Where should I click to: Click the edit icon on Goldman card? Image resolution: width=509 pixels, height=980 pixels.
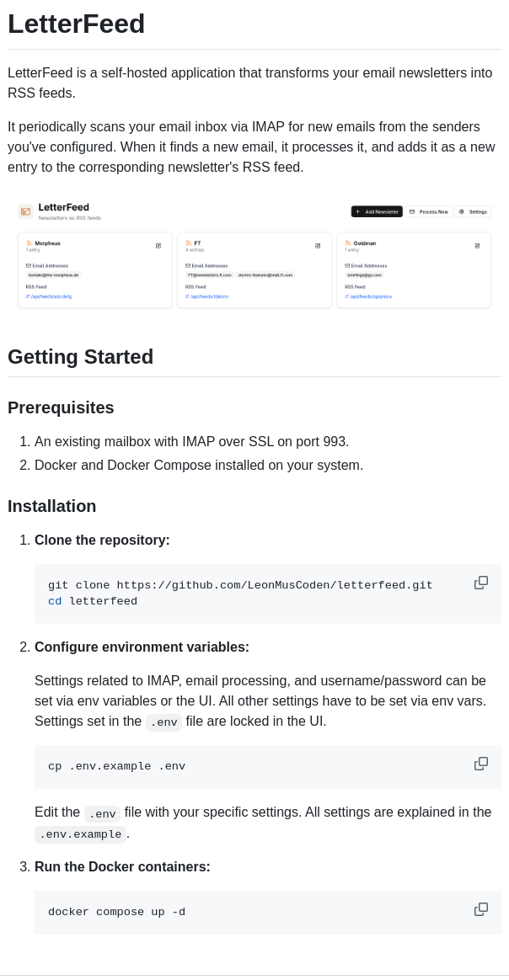tap(477, 246)
